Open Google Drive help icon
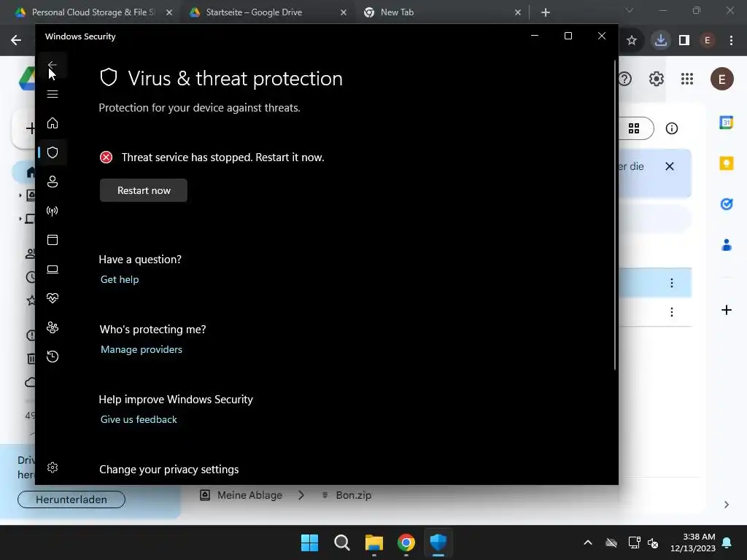Viewport: 747px width, 560px height. click(x=624, y=79)
